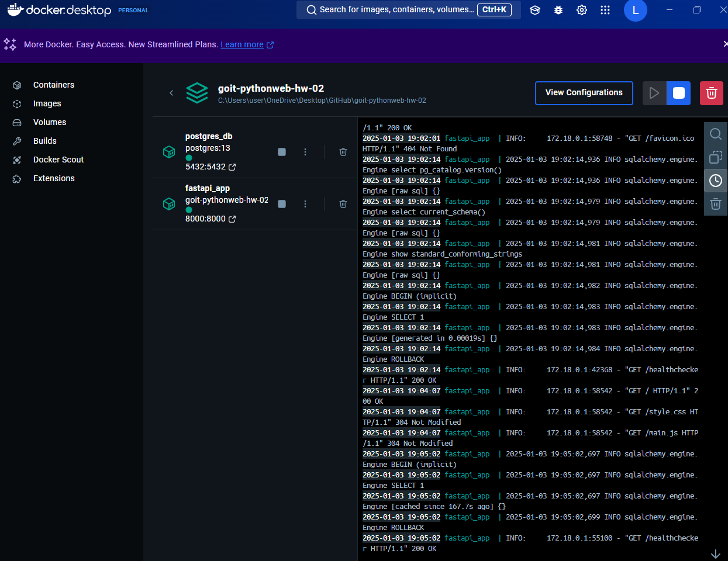Go back using the left chevron
The image size is (728, 561).
pos(171,92)
